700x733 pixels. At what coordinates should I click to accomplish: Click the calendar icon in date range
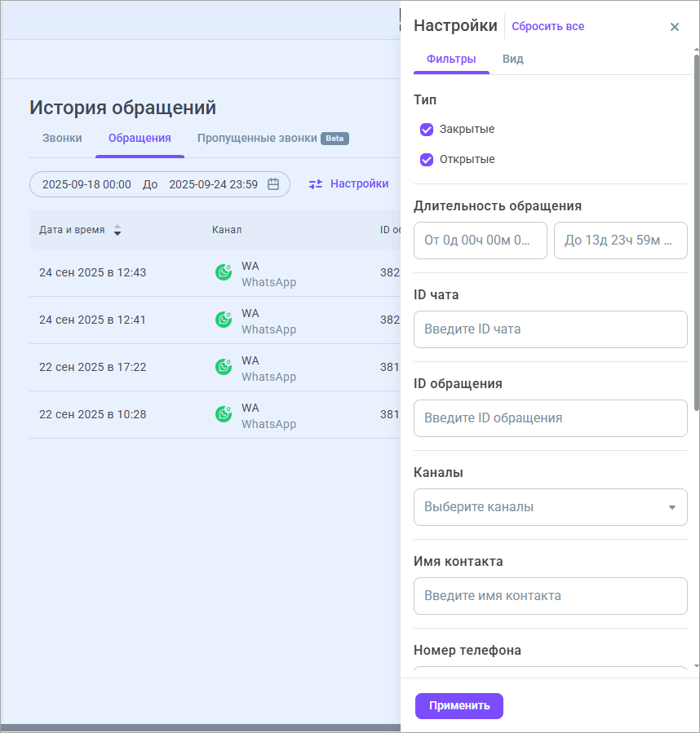point(273,184)
